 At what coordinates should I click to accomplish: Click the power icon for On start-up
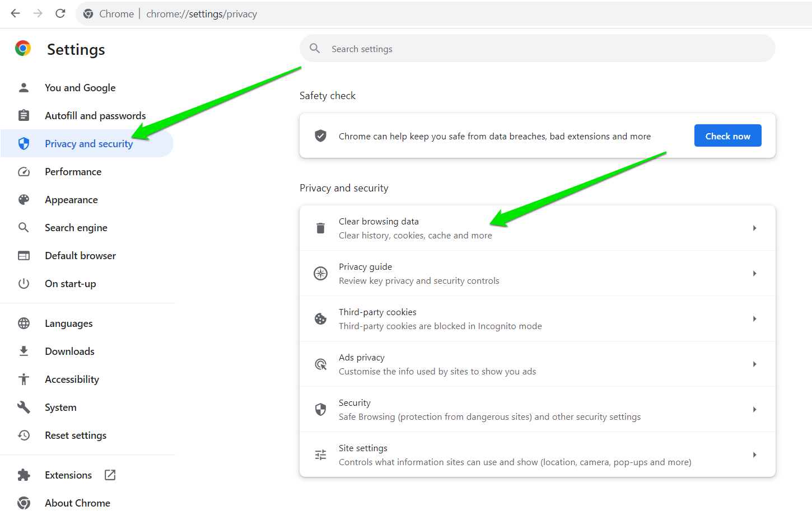pos(24,284)
